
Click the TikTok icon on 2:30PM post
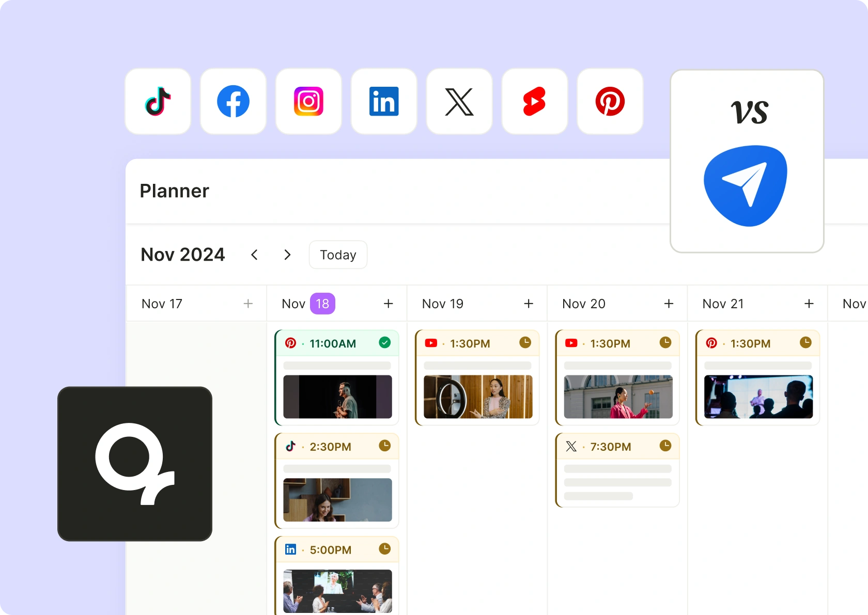[x=290, y=446]
